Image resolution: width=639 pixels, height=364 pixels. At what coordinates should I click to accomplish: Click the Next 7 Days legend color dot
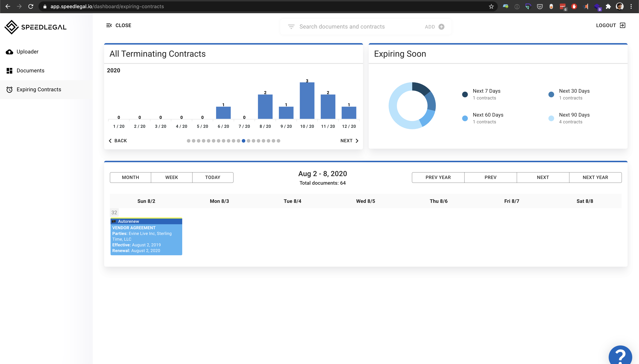(465, 94)
